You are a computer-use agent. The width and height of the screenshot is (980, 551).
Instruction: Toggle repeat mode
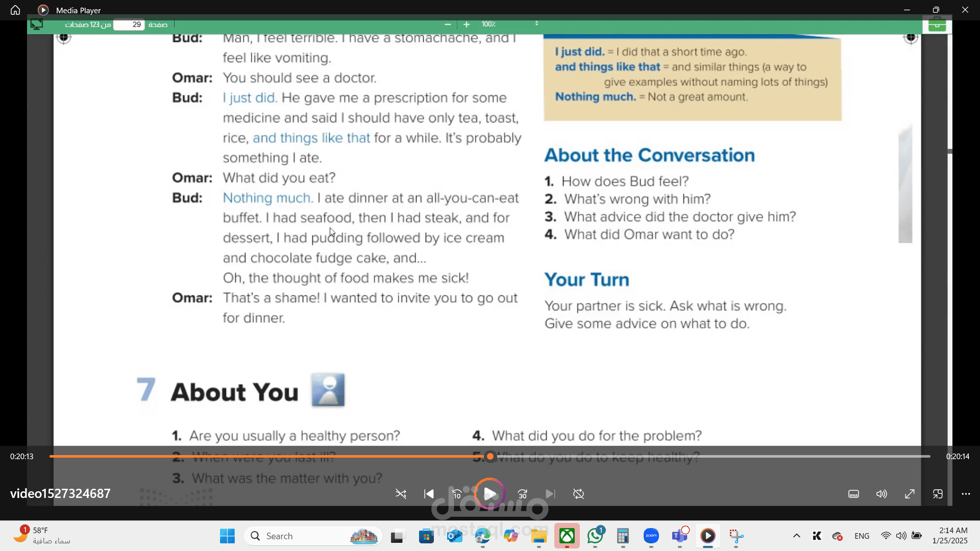(578, 494)
